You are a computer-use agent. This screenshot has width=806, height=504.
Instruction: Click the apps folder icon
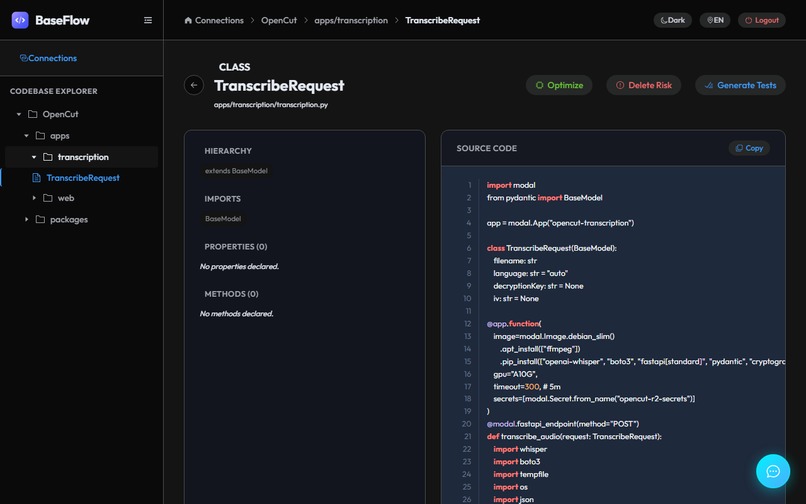tap(40, 136)
